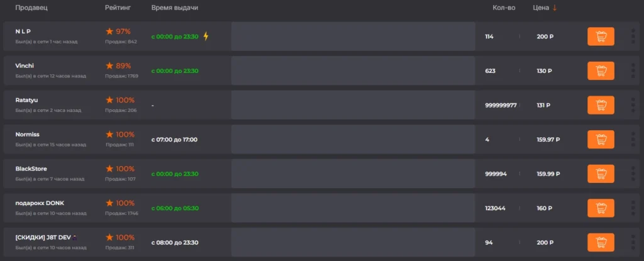The height and width of the screenshot is (261, 644).
Task: Open seller profile BlackStore
Action: click(x=31, y=169)
